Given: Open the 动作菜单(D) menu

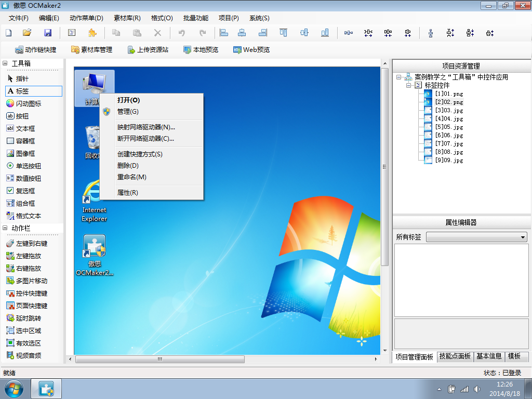Looking at the screenshot, I should [x=86, y=18].
